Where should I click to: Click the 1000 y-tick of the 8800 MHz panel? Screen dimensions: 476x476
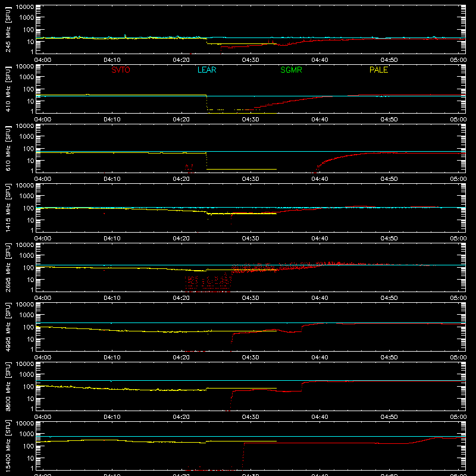[27, 375]
